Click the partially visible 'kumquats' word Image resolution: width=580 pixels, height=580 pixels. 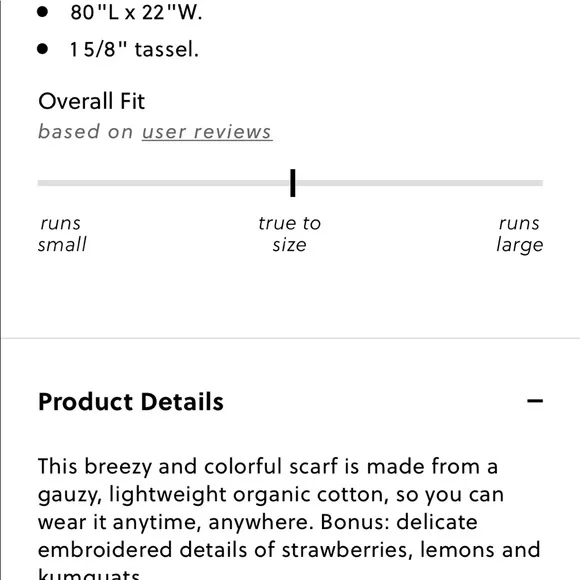(x=89, y=574)
